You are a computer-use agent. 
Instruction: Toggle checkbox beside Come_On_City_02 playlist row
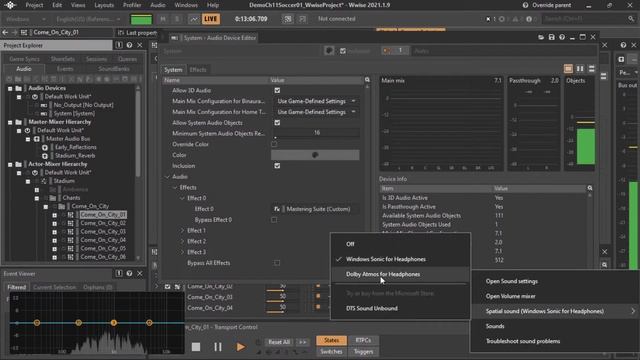click(167, 287)
